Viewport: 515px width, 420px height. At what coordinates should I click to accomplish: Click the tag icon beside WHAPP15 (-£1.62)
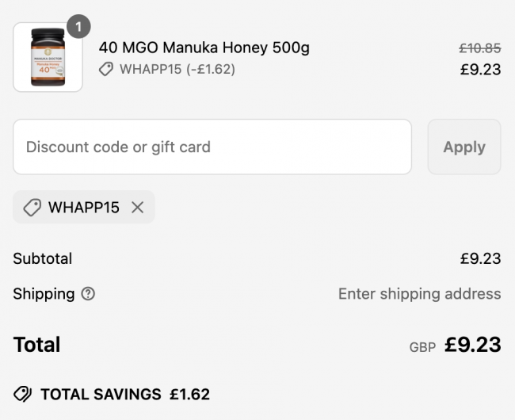click(106, 70)
